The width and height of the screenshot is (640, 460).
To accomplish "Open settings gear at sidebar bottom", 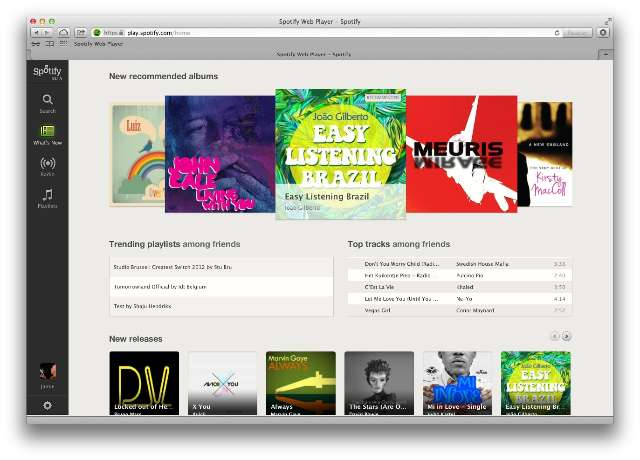I will [x=47, y=405].
